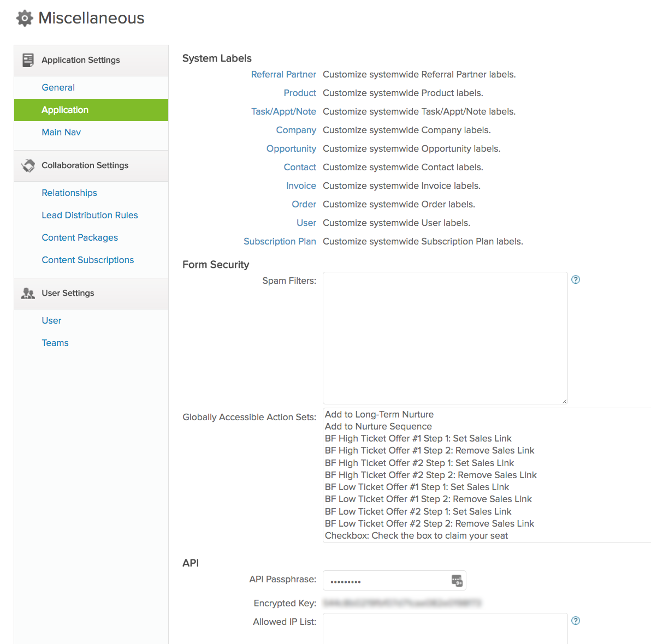This screenshot has height=644, width=651.
Task: Customize Referral Partner system labels
Action: tap(283, 74)
